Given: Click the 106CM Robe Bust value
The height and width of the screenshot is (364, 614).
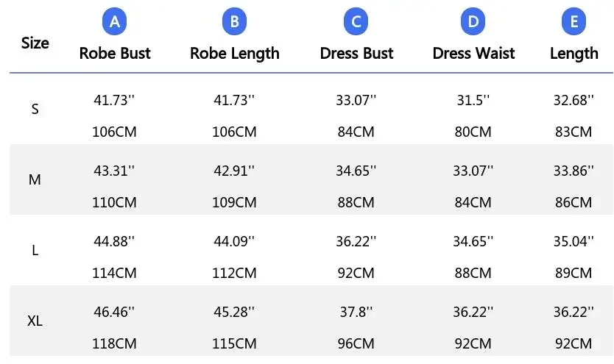Looking at the screenshot, I should [114, 132].
